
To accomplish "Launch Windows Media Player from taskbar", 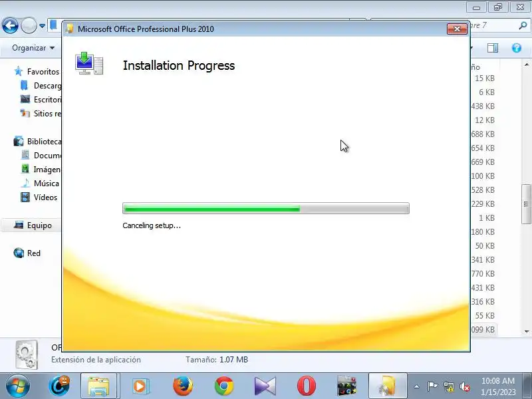I will [x=140, y=386].
